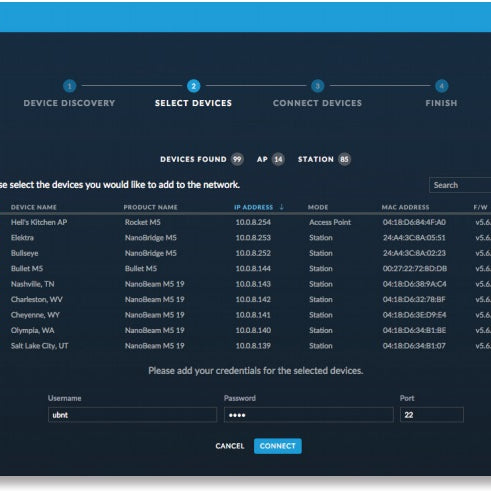Screen dimensions: 491x491
Task: Click the Connect button
Action: click(278, 446)
